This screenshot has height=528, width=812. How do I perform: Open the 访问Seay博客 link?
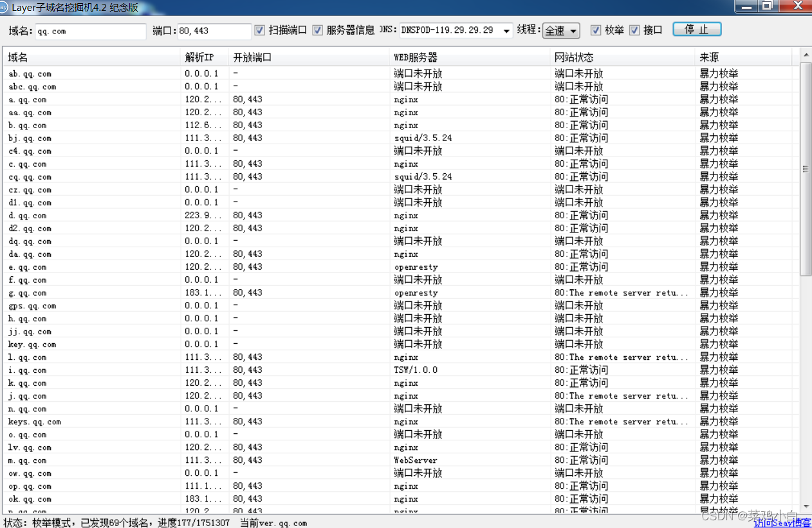(782, 523)
